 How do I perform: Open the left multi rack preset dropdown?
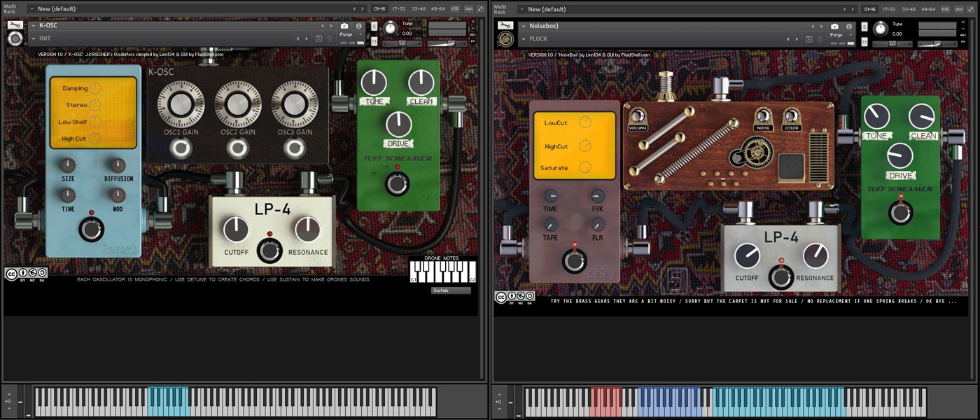pyautogui.click(x=32, y=9)
